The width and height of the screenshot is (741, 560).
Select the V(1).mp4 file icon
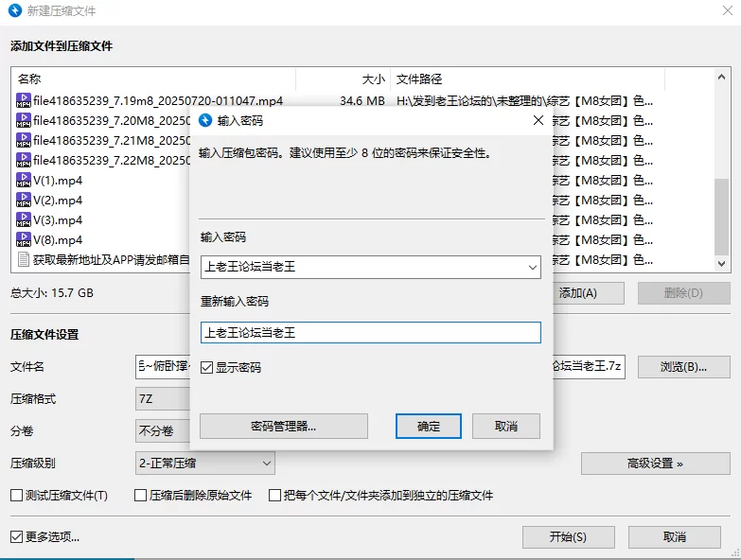[23, 180]
